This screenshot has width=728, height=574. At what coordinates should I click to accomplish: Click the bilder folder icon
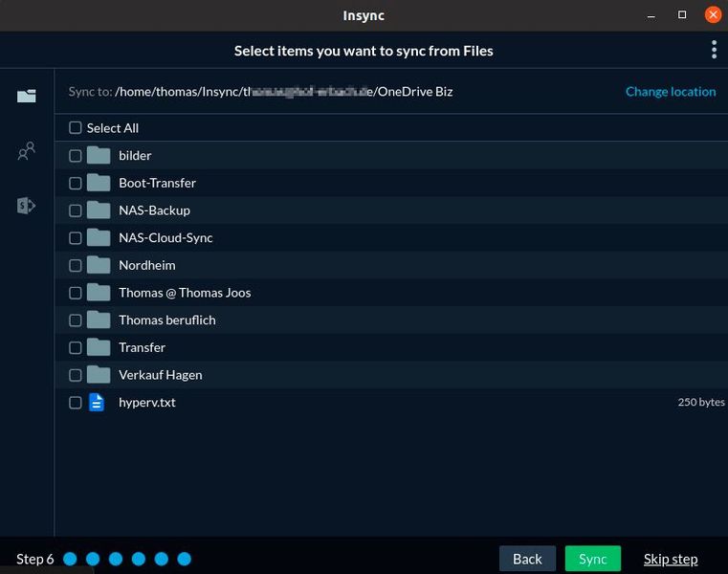99,156
